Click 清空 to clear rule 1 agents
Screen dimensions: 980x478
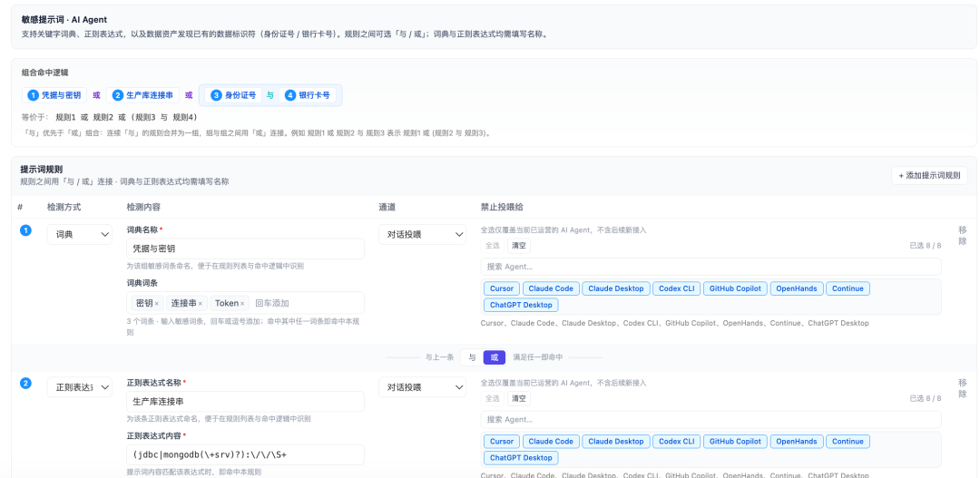pos(519,246)
